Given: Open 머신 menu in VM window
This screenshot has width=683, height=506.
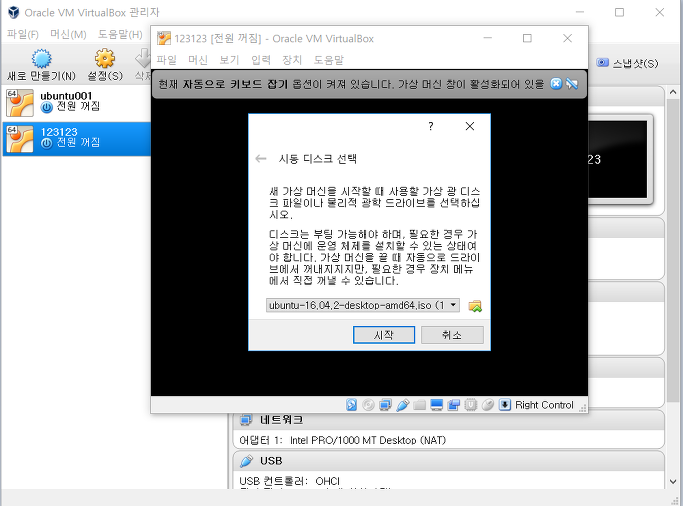Looking at the screenshot, I should click(198, 60).
